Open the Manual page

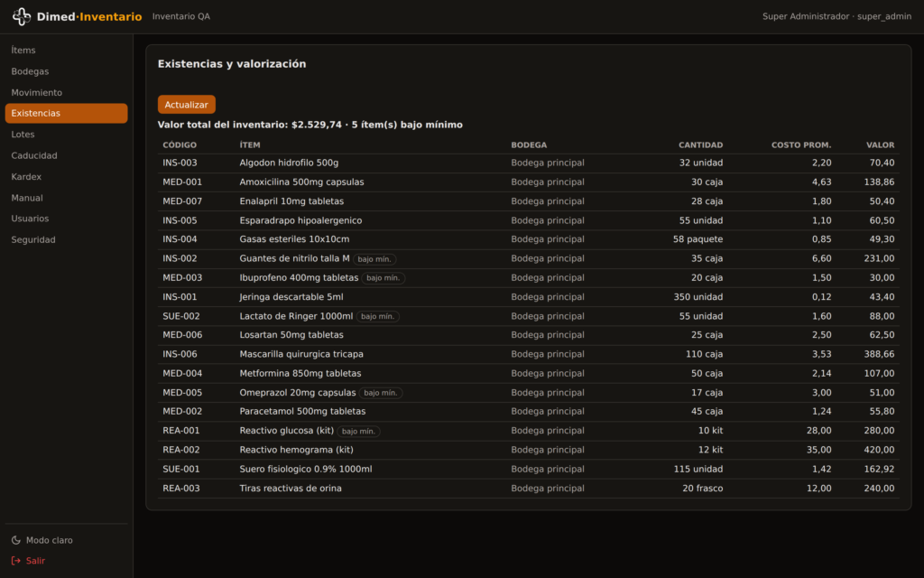[x=66, y=198]
